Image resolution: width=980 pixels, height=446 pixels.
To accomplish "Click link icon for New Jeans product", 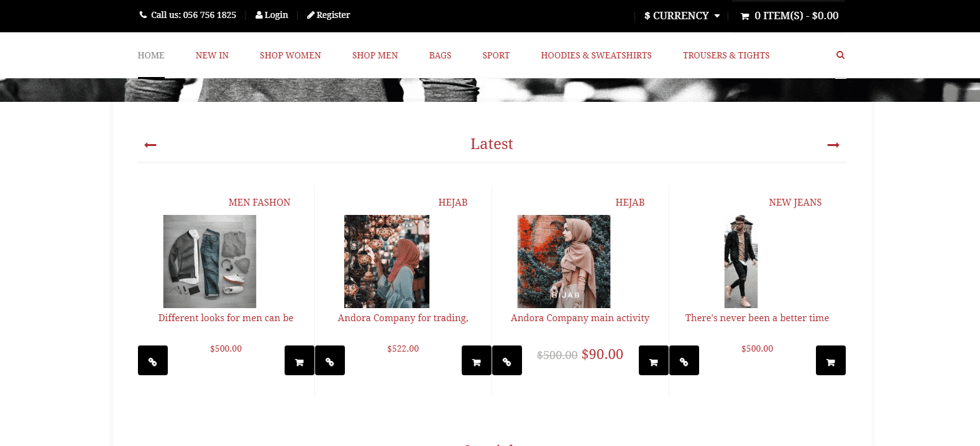I will (x=684, y=360).
